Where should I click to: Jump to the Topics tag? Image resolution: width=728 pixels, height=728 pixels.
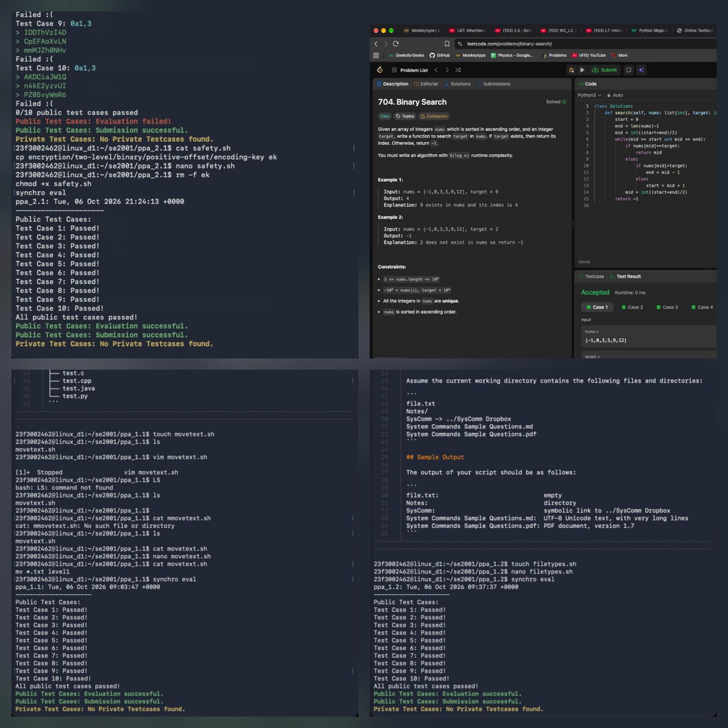tap(405, 116)
